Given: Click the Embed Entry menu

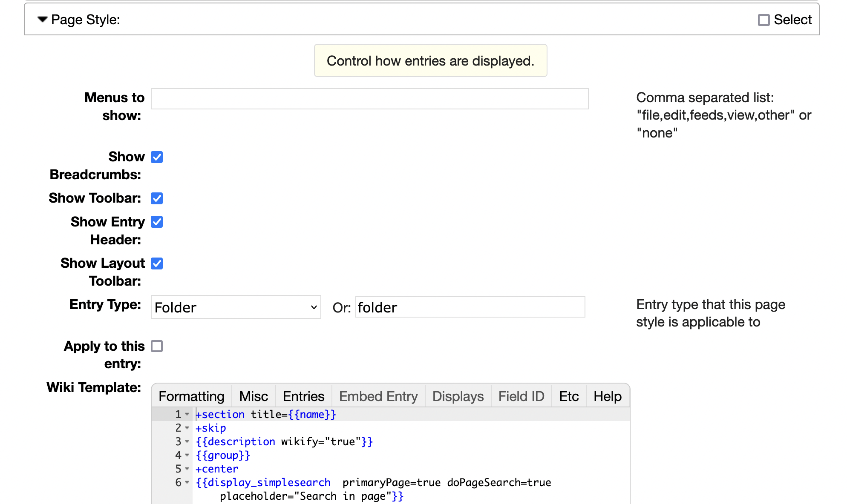Looking at the screenshot, I should click(378, 396).
